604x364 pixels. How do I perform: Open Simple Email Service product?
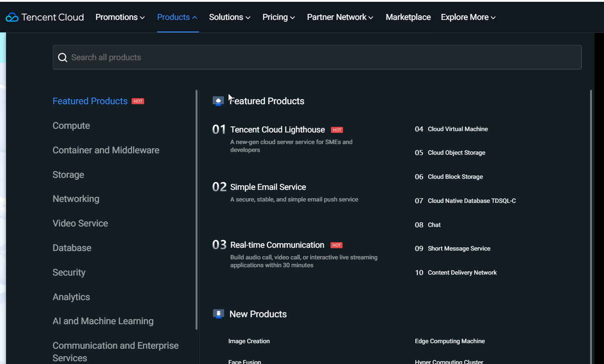tap(268, 187)
